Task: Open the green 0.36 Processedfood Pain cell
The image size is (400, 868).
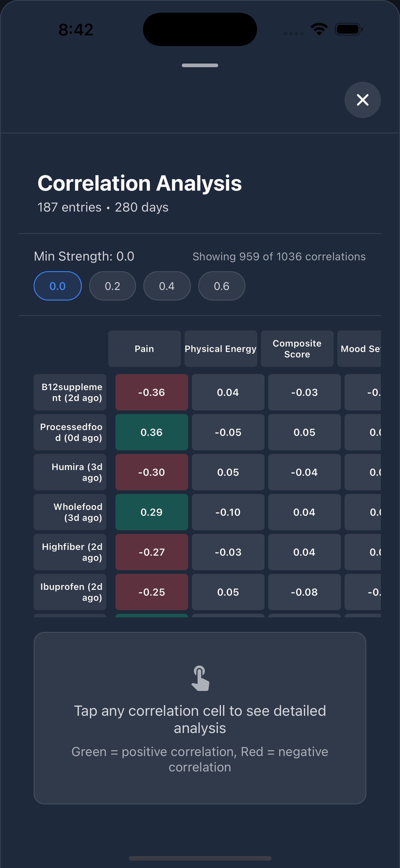Action: (x=152, y=432)
